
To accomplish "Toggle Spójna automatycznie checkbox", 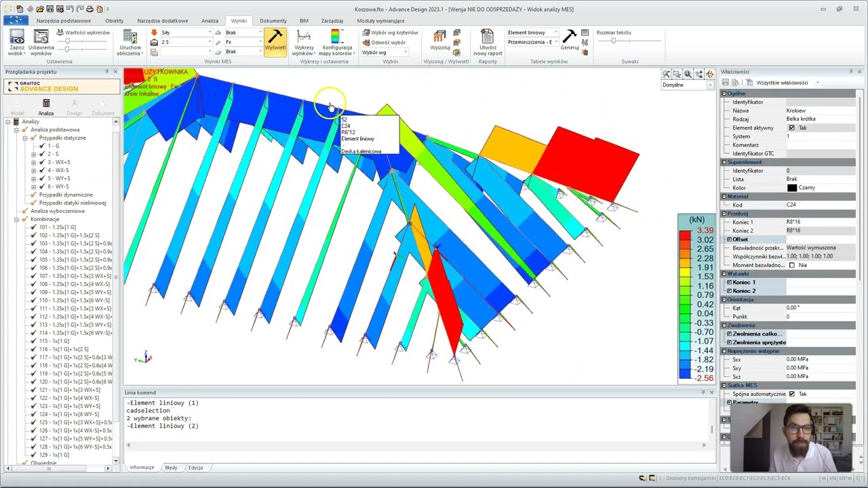I will tap(791, 394).
